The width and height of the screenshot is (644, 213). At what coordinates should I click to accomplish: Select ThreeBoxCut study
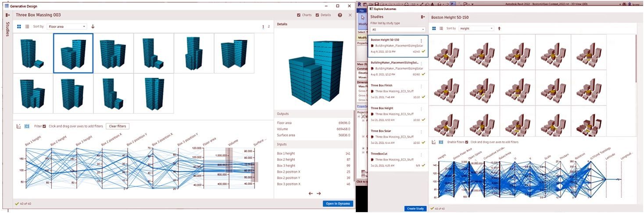click(397, 160)
